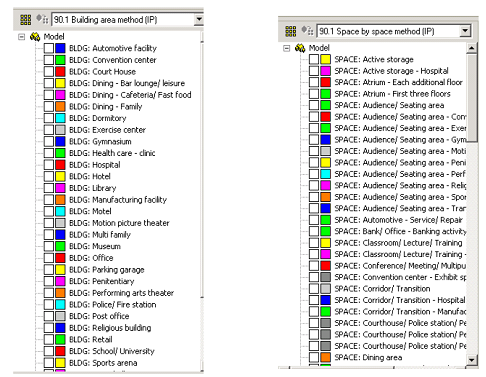This screenshot has width=486, height=377.
Task: Enable the checkbox for SPACE: Dining area
Action: [314, 357]
